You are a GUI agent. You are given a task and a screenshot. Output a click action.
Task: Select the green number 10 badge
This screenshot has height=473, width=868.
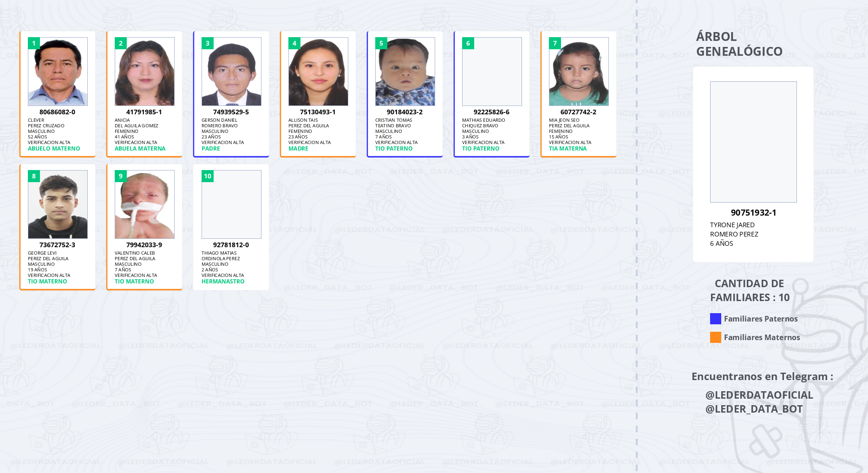pos(208,176)
